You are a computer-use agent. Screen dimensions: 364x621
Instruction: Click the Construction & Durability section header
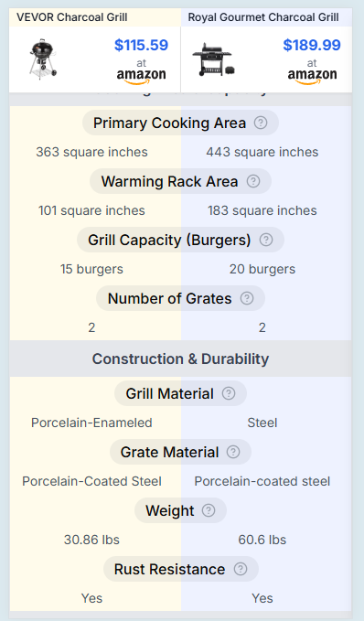point(180,359)
